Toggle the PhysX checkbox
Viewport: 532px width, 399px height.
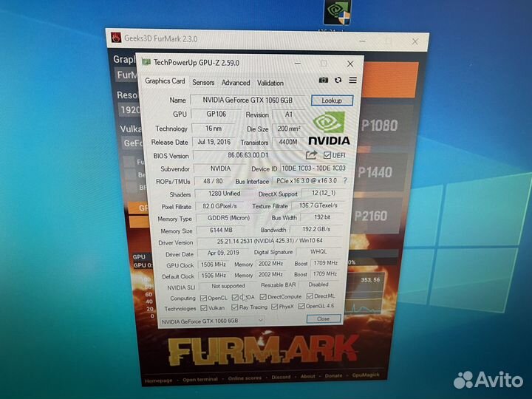point(274,307)
